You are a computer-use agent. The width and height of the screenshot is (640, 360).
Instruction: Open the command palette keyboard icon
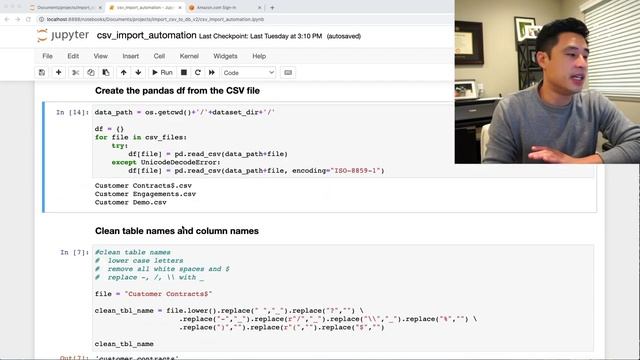[288, 73]
